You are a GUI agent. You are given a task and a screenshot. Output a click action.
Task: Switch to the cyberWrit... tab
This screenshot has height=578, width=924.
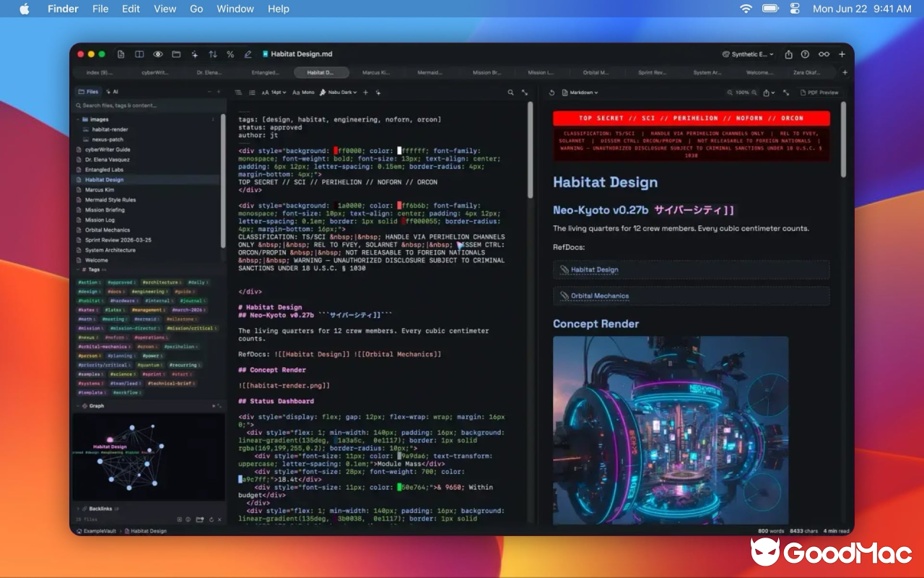[x=155, y=72]
